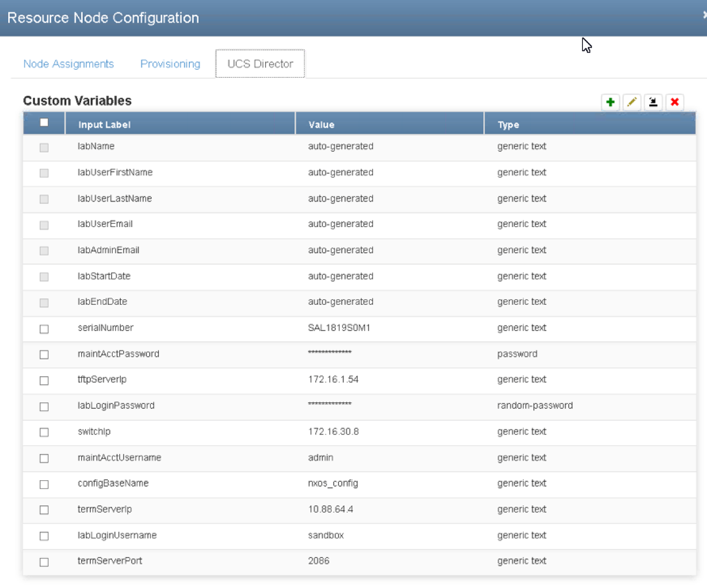Toggle the select-all checkbox in table header
This screenshot has width=707, height=588.
[44, 122]
